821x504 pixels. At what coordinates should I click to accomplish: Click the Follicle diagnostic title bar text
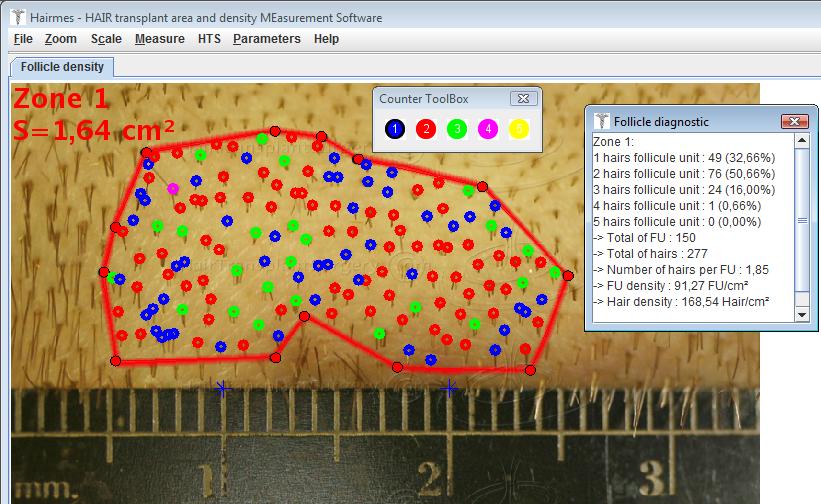coord(661,122)
